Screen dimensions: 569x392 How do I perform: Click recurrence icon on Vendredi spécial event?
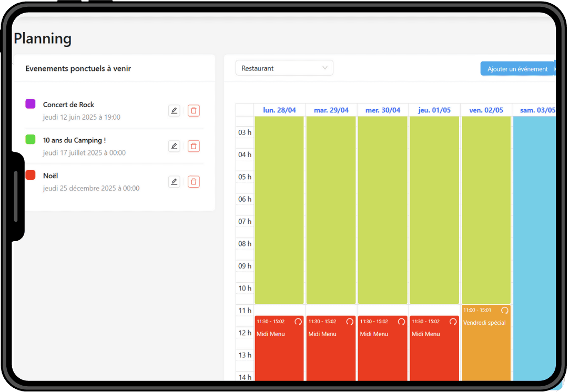point(505,311)
